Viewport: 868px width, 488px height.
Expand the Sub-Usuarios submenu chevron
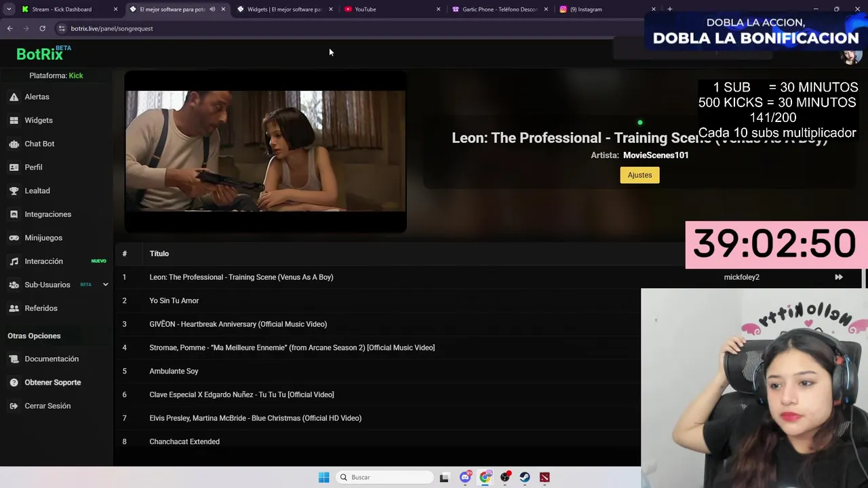[105, 285]
